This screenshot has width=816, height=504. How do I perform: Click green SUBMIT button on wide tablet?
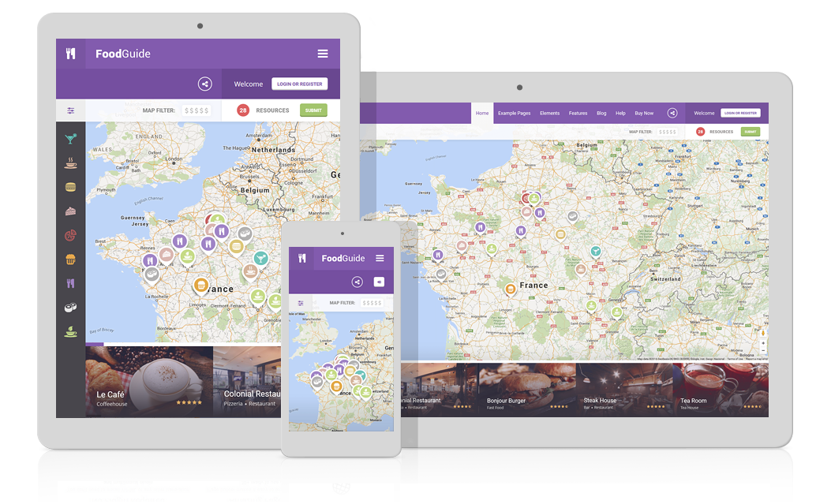(x=750, y=132)
